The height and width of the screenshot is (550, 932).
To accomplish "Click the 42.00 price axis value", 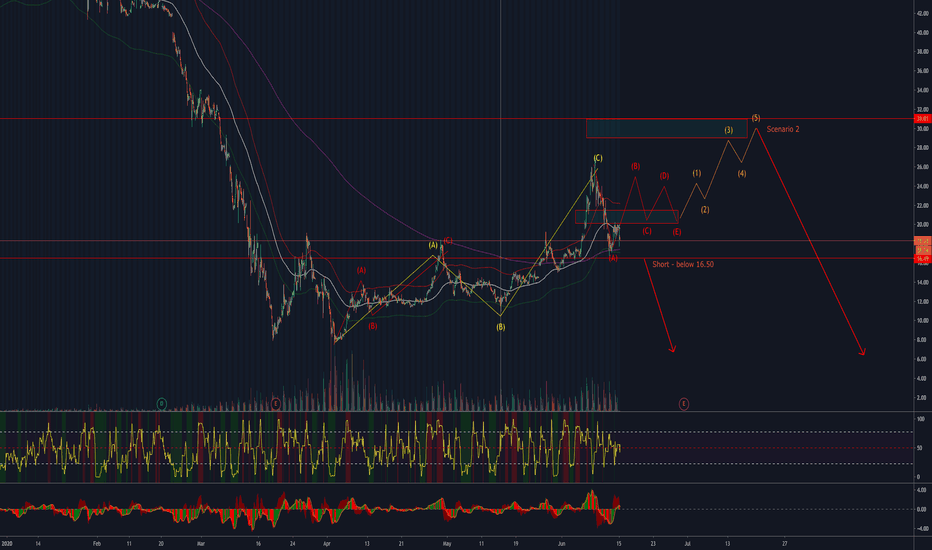I will tap(923, 13).
